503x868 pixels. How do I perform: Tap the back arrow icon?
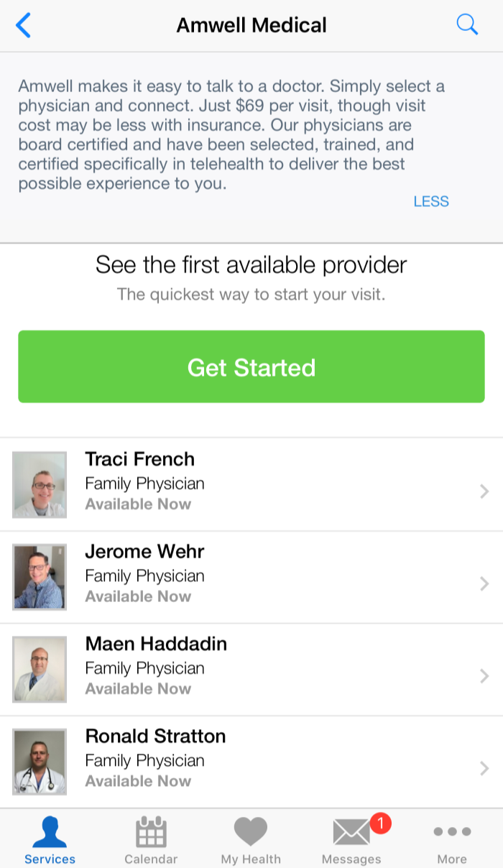[24, 25]
